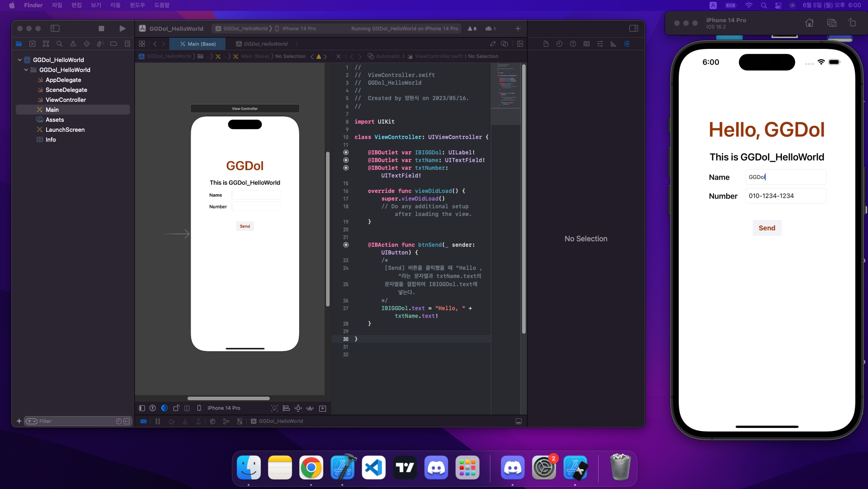
Task: Open the source control navigator icon
Action: click(32, 44)
